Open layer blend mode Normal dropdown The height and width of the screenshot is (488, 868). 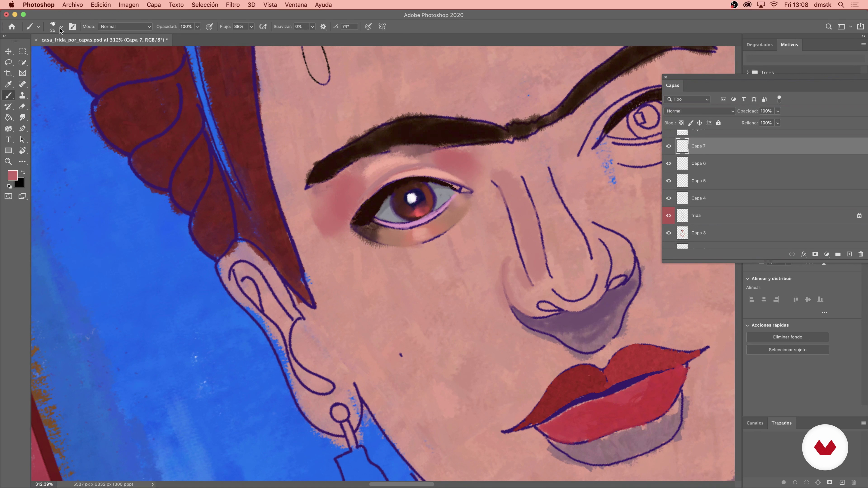pyautogui.click(x=699, y=111)
